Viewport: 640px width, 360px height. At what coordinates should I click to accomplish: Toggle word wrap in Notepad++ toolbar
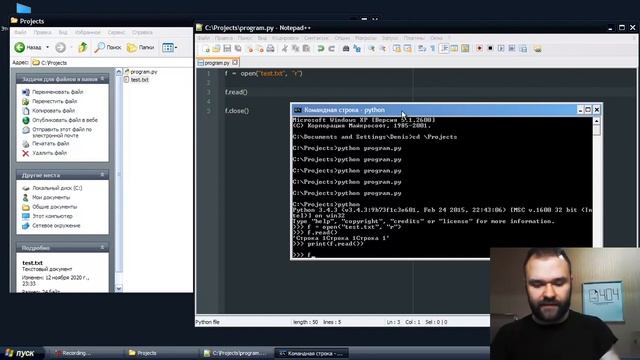(x=422, y=49)
